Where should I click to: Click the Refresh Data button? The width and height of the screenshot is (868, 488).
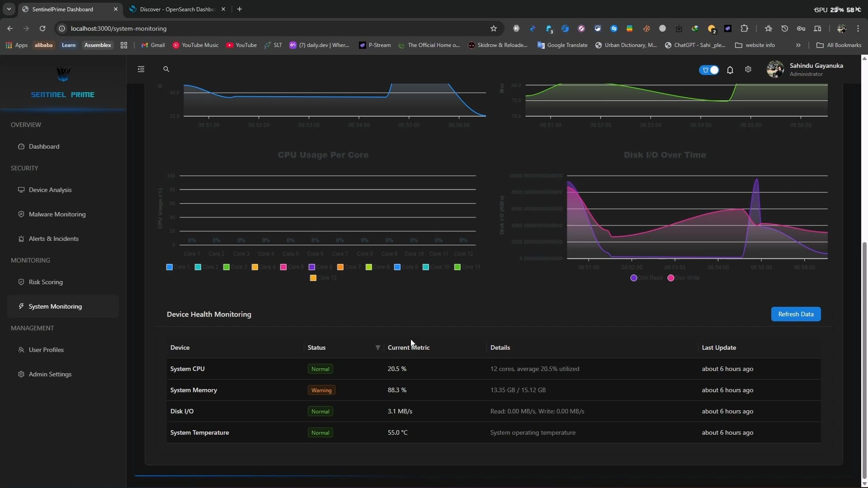coord(796,314)
